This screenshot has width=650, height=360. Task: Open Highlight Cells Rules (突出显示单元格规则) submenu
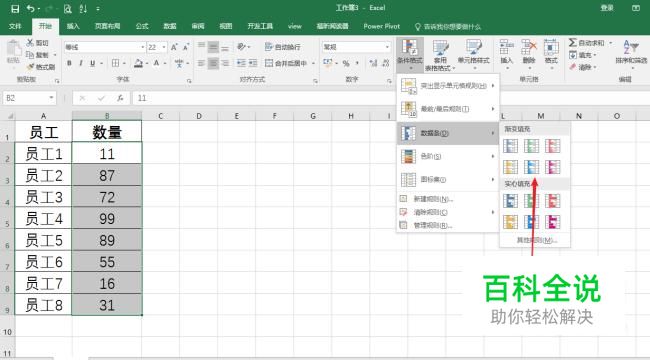click(448, 86)
